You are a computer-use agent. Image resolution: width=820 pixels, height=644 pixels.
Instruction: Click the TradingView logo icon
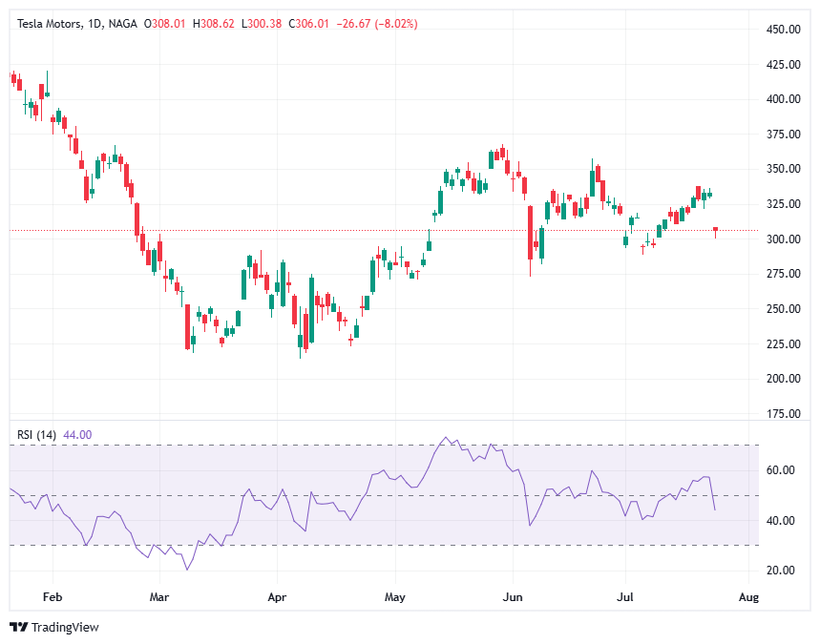point(18,627)
